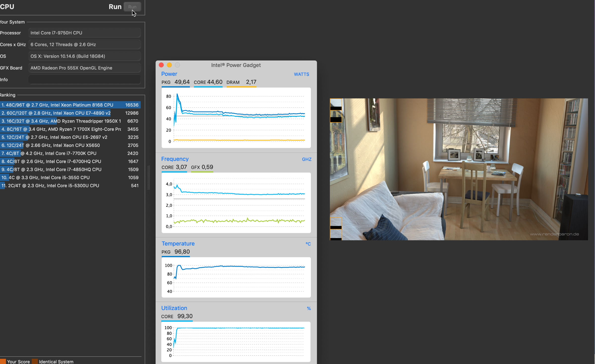Minimize the Intel Power Gadget window
Viewport: 595px width, 364px height.
tap(169, 65)
